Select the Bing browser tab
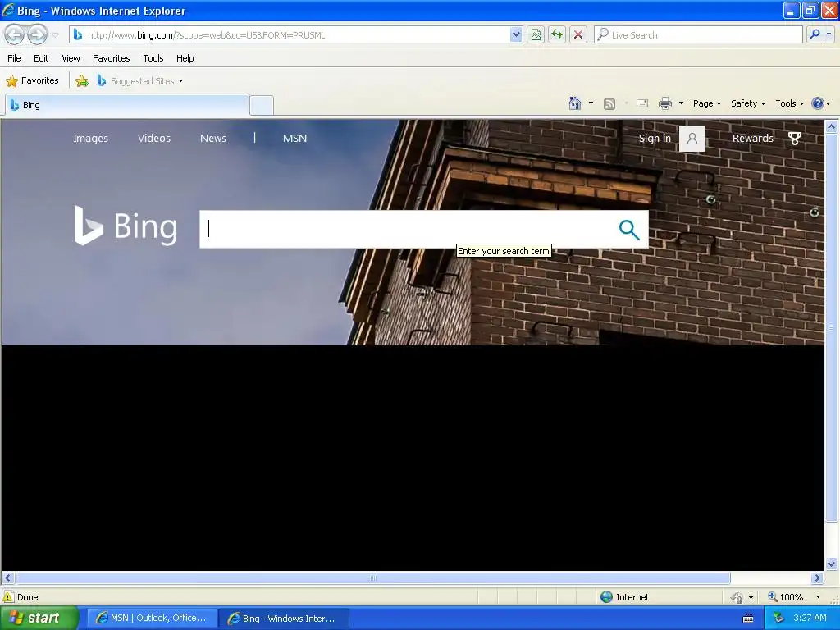Image resolution: width=840 pixels, height=630 pixels. click(127, 105)
